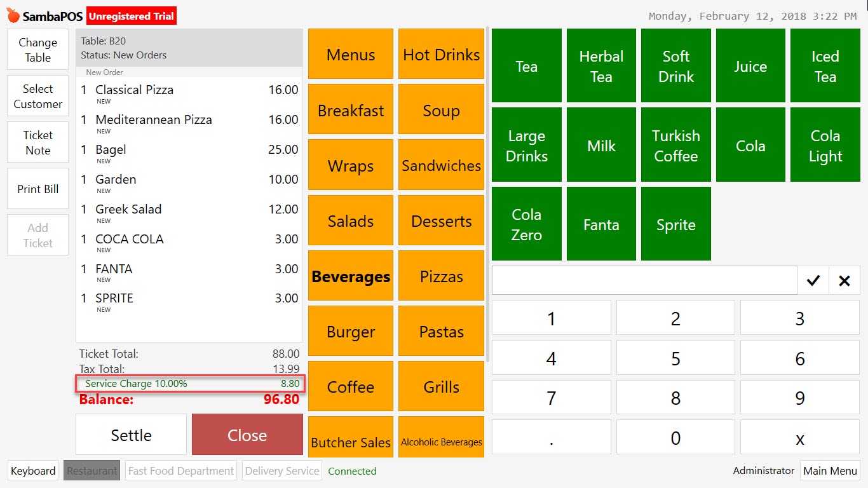The image size is (868, 488).
Task: Select the Grills category
Action: pyautogui.click(x=441, y=387)
